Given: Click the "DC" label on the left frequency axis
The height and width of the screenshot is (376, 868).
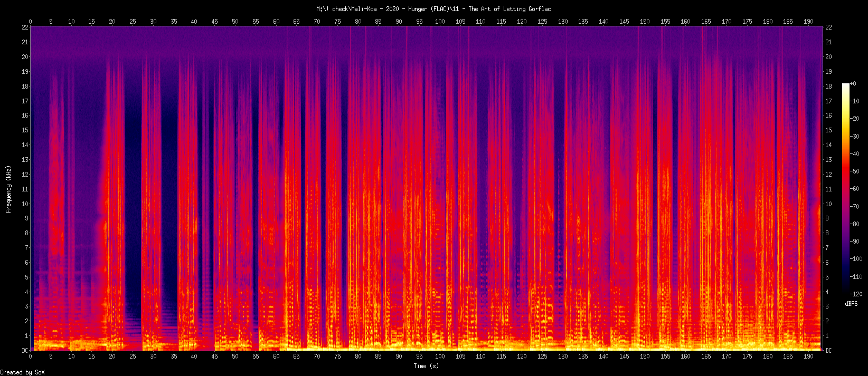Looking at the screenshot, I should pos(25,351).
